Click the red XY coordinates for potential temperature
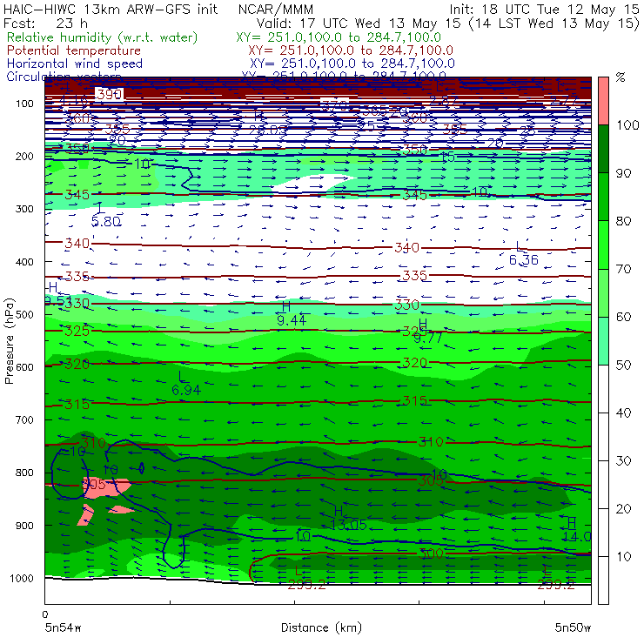644x644 pixels. point(351,50)
